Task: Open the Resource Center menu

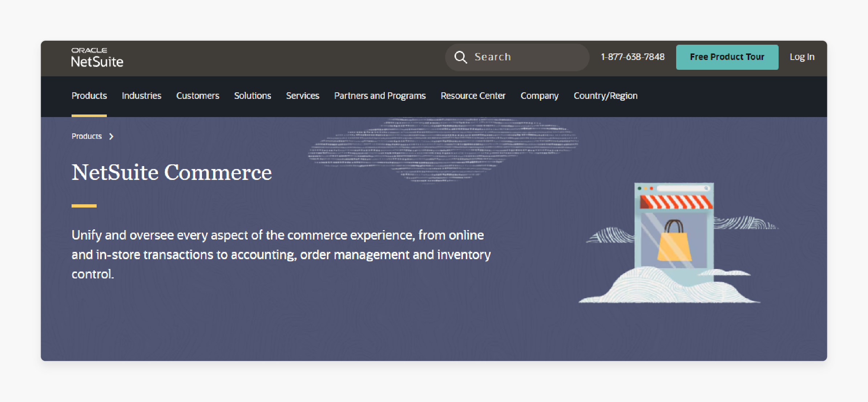Action: pos(473,96)
